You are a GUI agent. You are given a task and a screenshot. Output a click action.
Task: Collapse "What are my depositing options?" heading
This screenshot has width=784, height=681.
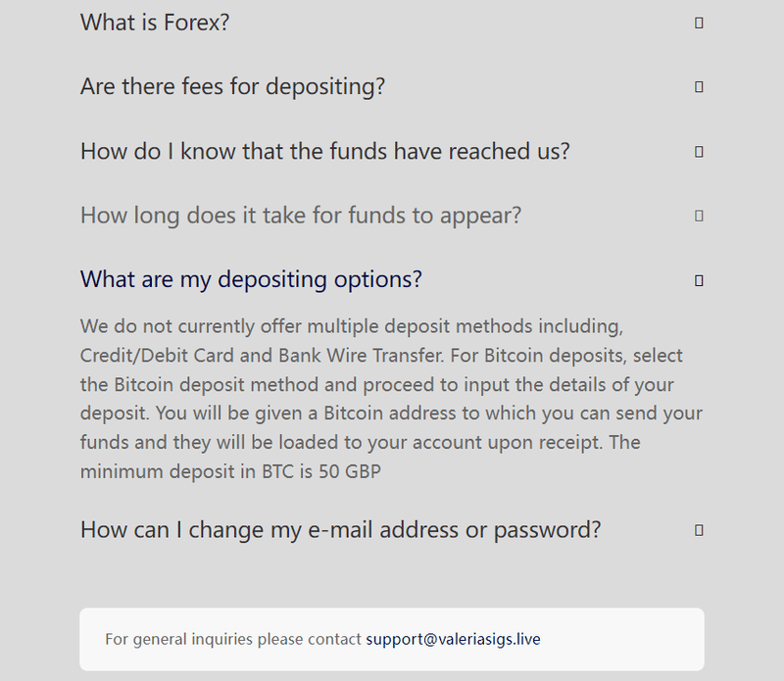251,279
